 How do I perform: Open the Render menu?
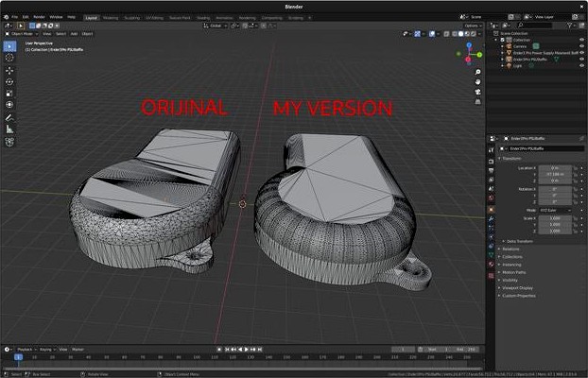[39, 17]
